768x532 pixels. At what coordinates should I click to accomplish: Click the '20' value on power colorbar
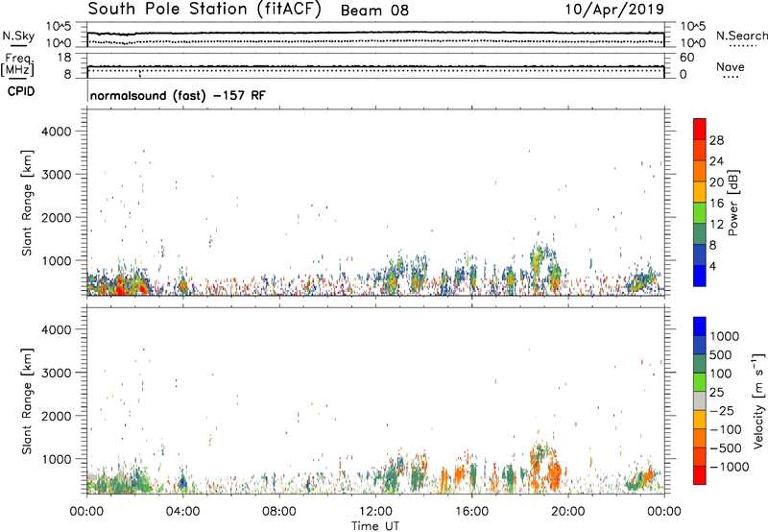click(x=716, y=182)
